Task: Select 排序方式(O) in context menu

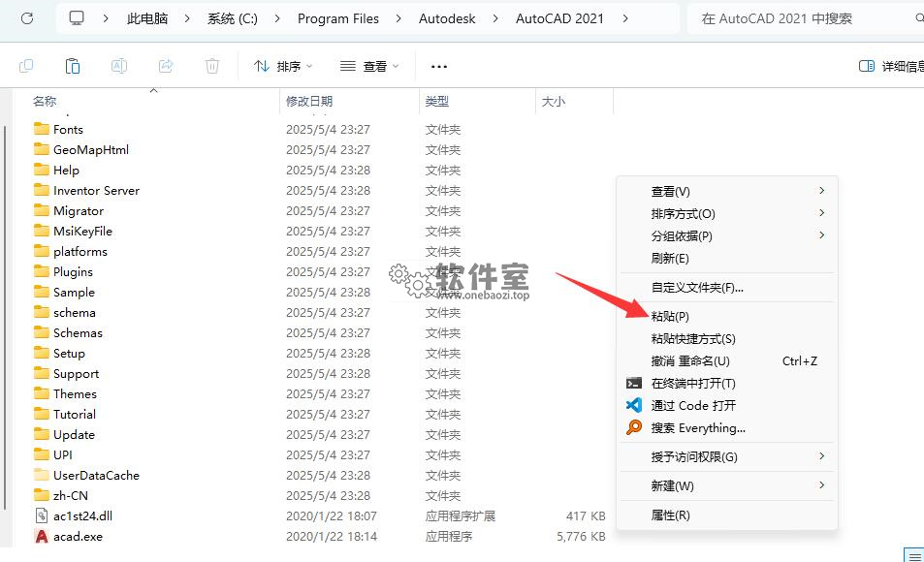Action: 727,214
